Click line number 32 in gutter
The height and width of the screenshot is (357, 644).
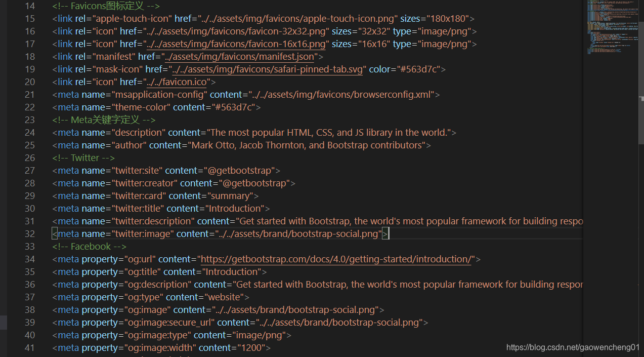click(30, 234)
